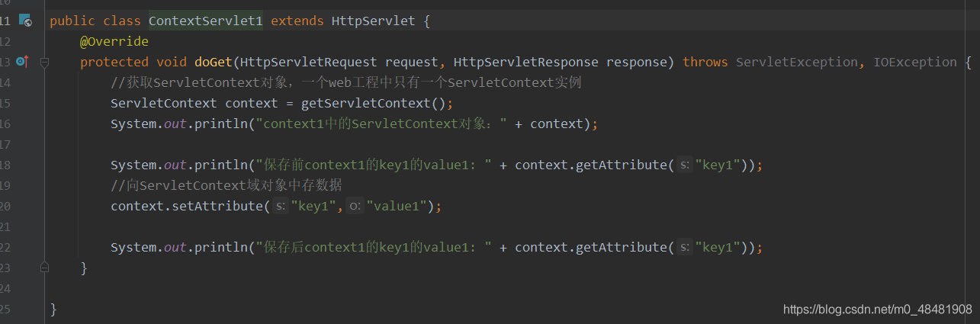Click the comment starting with //获取ServletContext对象

pyautogui.click(x=346, y=82)
